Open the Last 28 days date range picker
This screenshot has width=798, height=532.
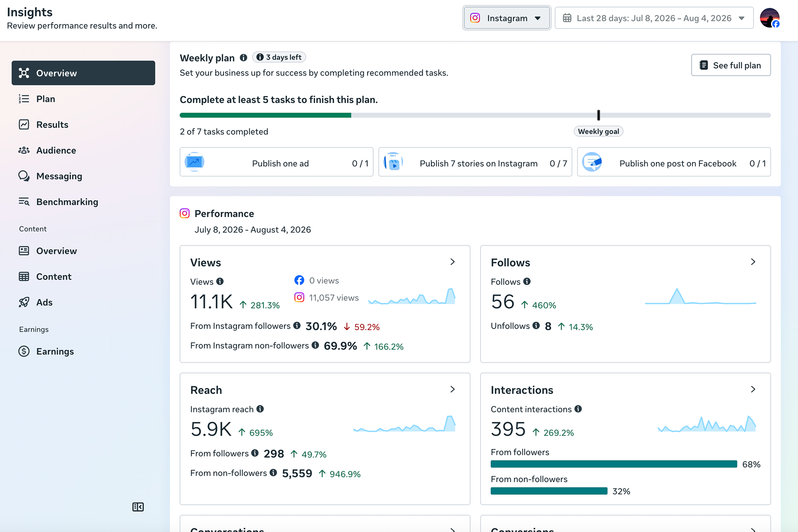(x=654, y=18)
